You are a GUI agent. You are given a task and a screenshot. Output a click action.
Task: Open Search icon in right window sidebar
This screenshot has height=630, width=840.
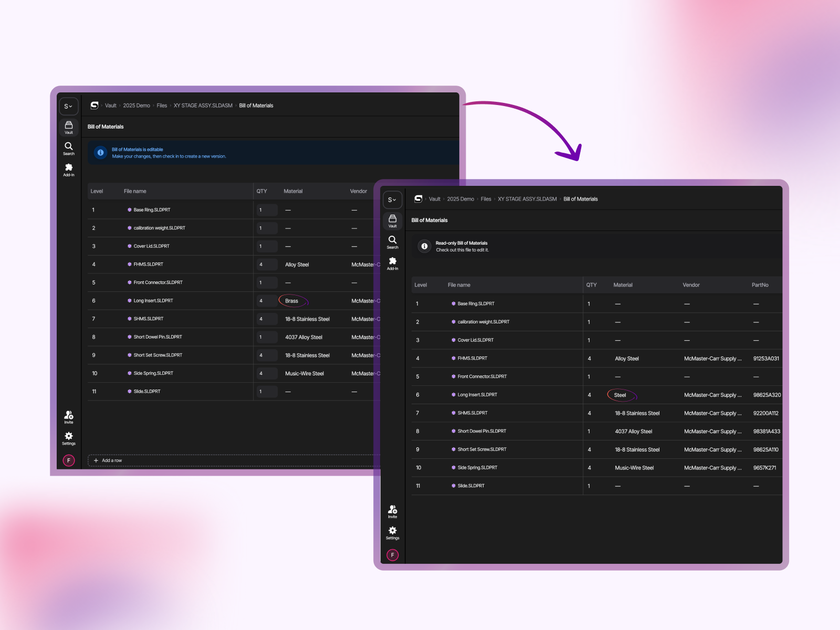393,242
